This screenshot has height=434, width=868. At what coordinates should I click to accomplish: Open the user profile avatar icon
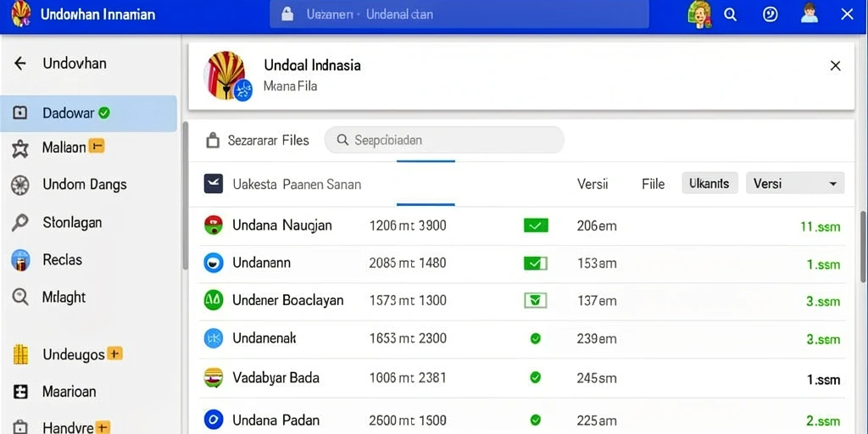tap(809, 14)
